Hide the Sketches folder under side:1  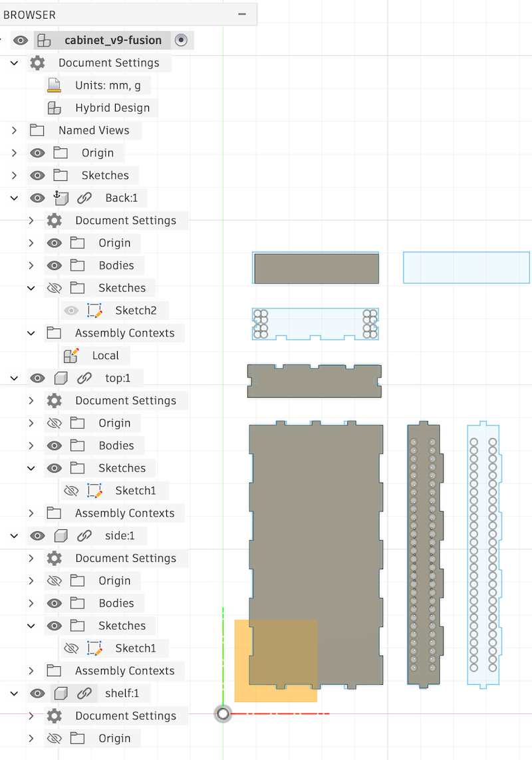(x=54, y=626)
